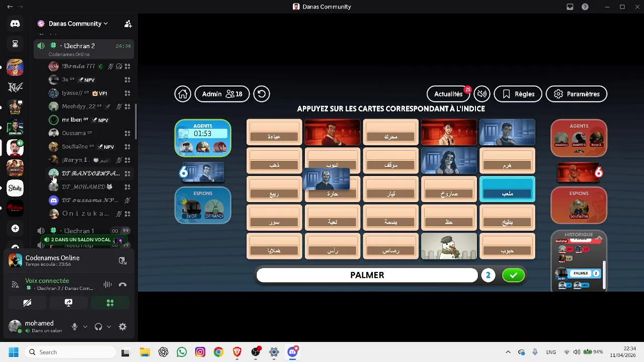Mute the microphone for mohamed
Image resolution: width=644 pixels, height=362 pixels.
74,327
